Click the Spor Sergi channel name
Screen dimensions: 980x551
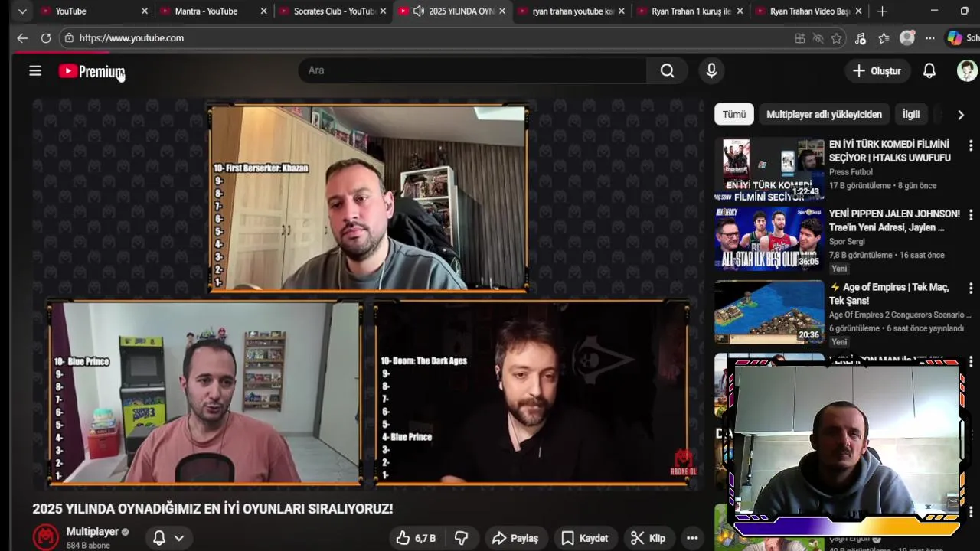pyautogui.click(x=848, y=242)
